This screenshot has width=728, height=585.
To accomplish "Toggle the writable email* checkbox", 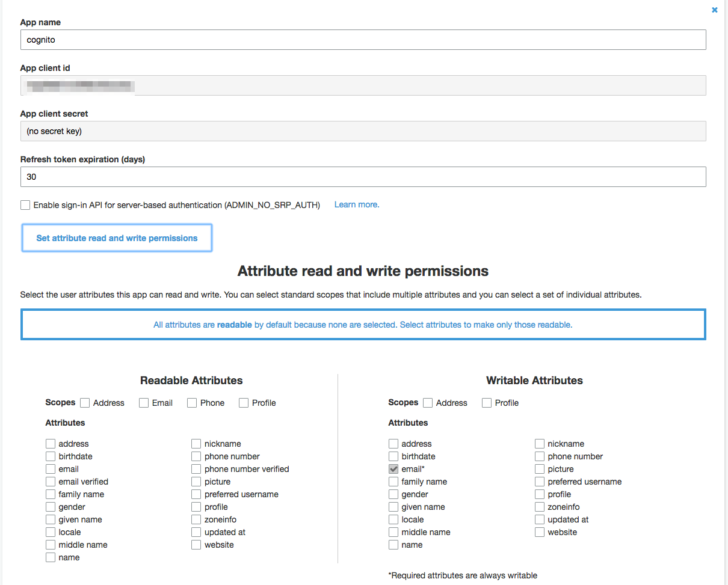I will (x=393, y=469).
